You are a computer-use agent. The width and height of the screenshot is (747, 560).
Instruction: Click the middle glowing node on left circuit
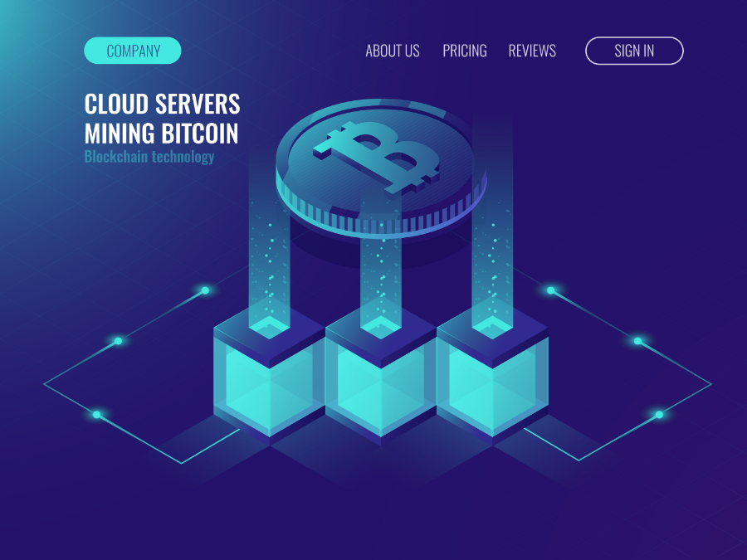119,341
